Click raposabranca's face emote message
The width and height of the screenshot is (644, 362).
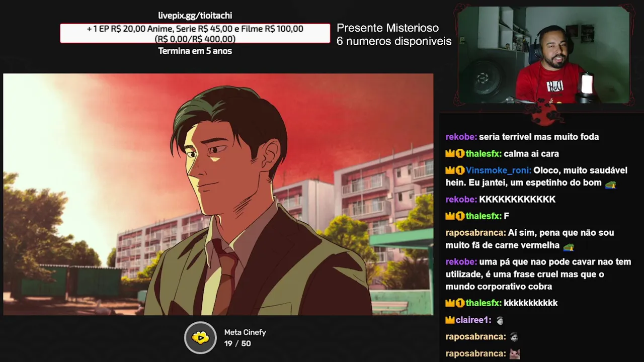tap(514, 337)
